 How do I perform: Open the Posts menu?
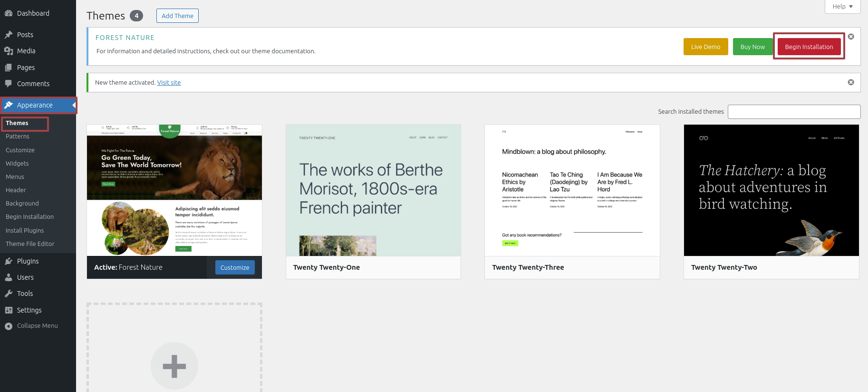[38, 35]
